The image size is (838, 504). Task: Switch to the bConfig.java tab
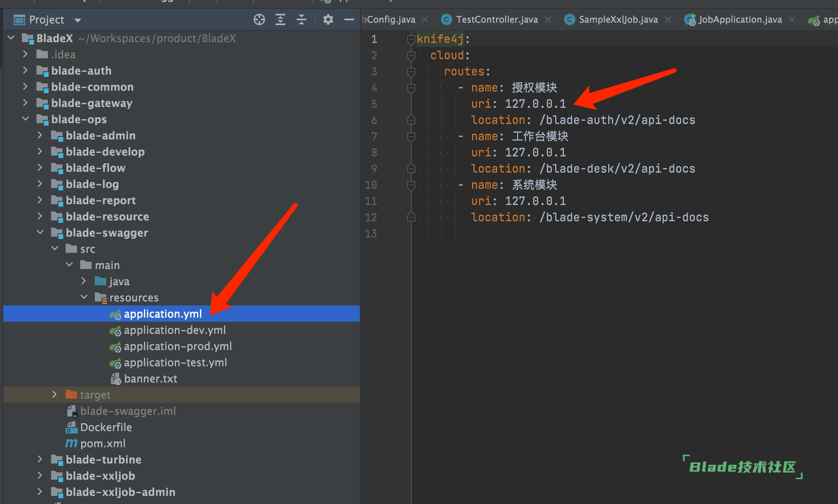[389, 19]
